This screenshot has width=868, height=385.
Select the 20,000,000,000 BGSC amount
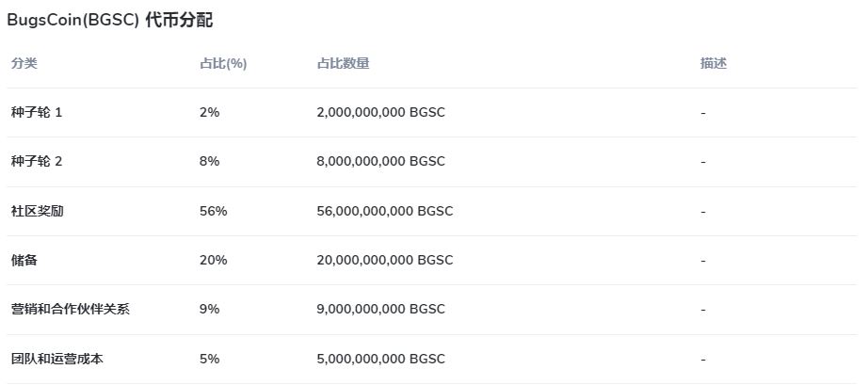(x=385, y=260)
